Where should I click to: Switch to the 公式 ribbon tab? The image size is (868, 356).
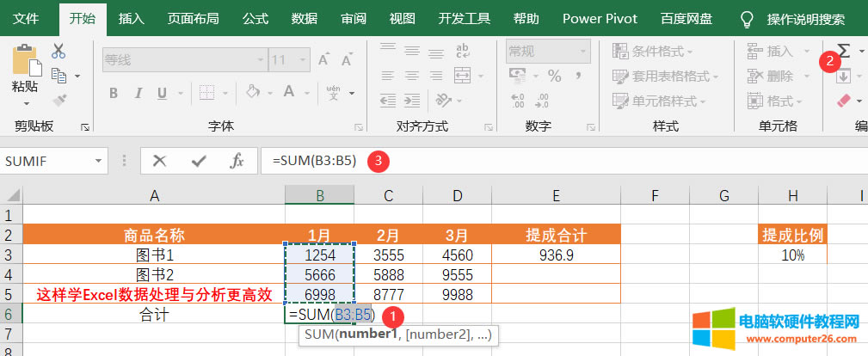click(x=255, y=18)
